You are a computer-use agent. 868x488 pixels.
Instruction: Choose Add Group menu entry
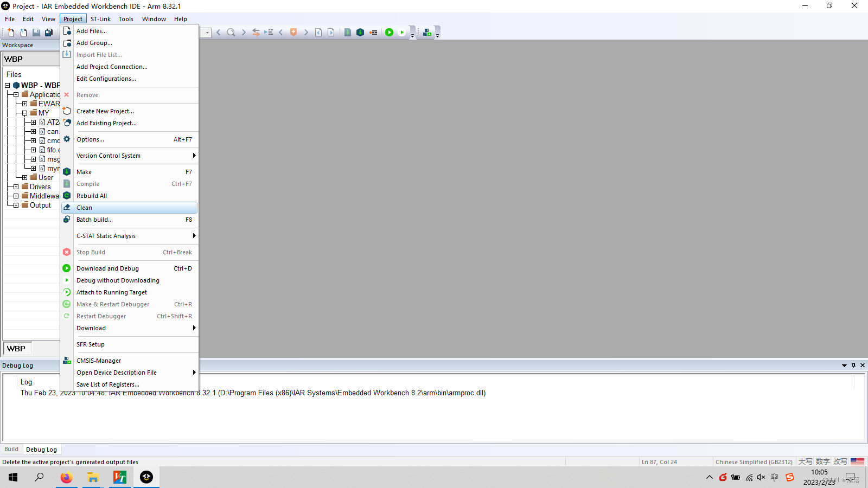tap(130, 43)
